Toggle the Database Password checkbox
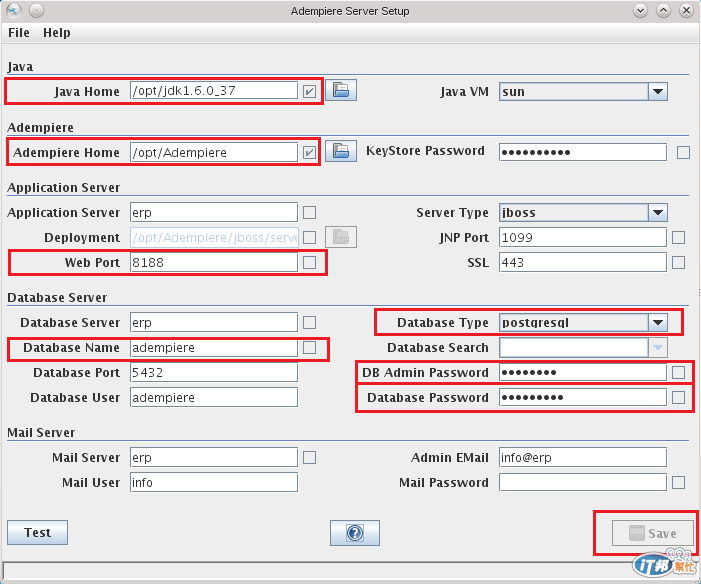 [x=678, y=398]
